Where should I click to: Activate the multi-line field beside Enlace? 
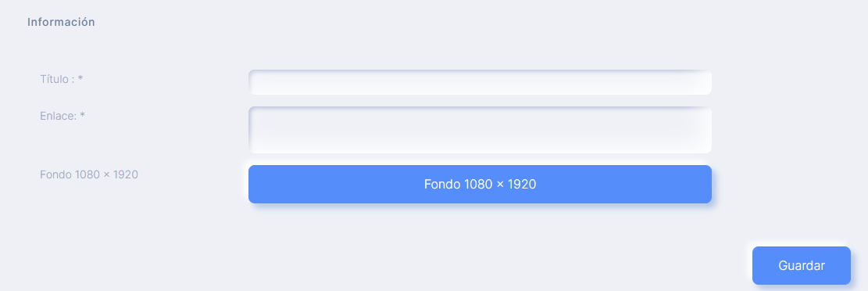tap(480, 130)
